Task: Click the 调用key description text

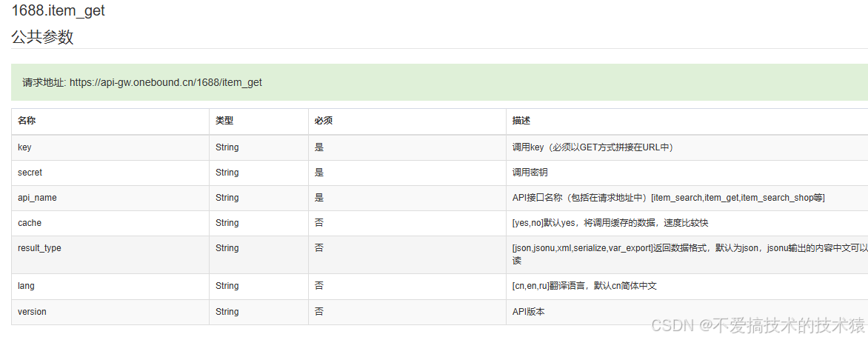Action: pyautogui.click(x=592, y=147)
